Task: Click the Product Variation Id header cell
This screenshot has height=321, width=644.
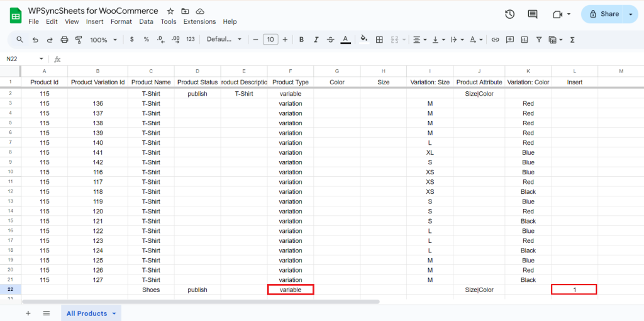Action: [97, 82]
